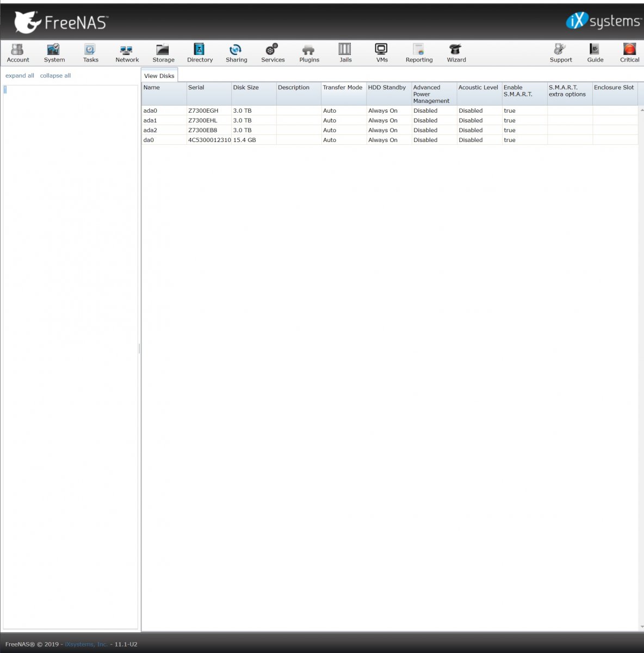The width and height of the screenshot is (644, 653).
Task: Click the 15.4 GB disk size cell
Action: [254, 140]
